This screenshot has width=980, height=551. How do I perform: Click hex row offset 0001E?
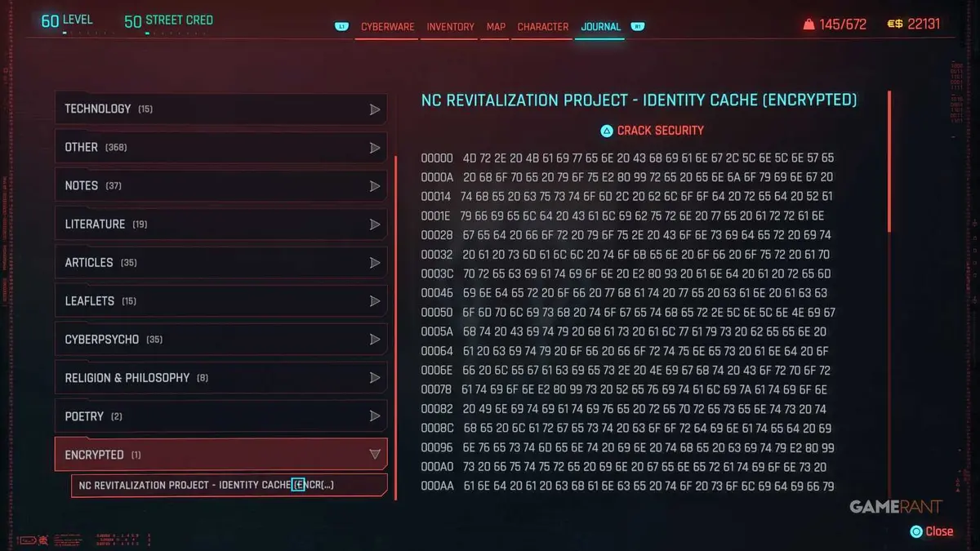point(437,216)
